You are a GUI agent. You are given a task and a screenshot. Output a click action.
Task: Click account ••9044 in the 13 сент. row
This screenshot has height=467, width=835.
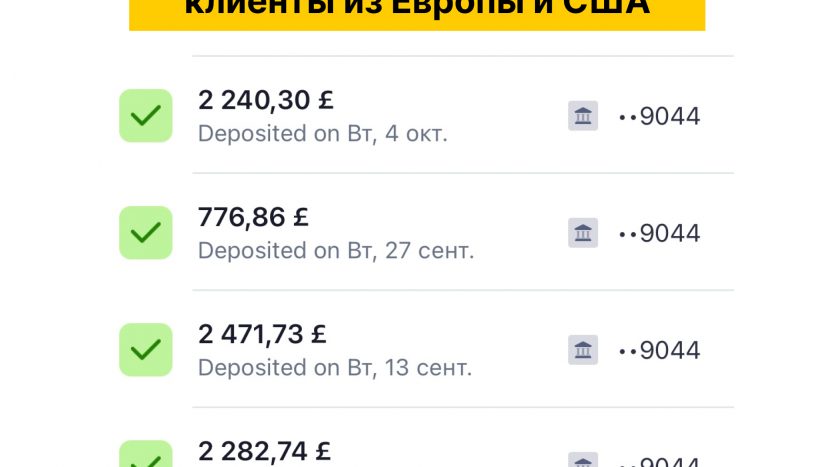[660, 350]
